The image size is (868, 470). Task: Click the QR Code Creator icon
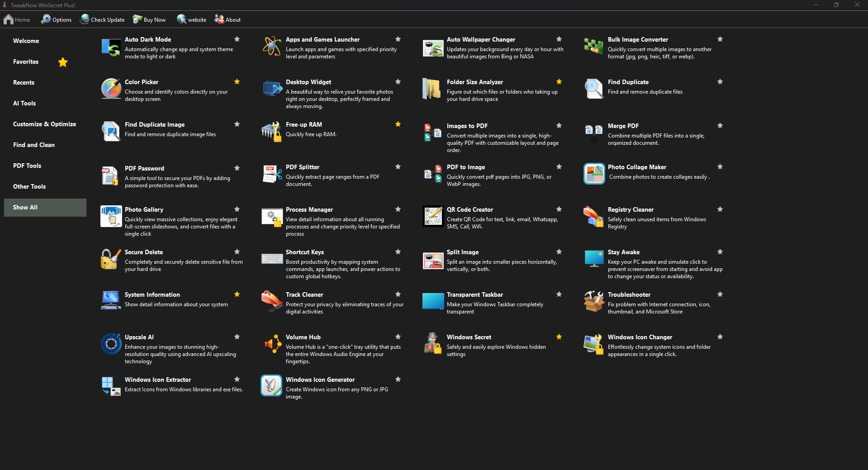tap(433, 216)
